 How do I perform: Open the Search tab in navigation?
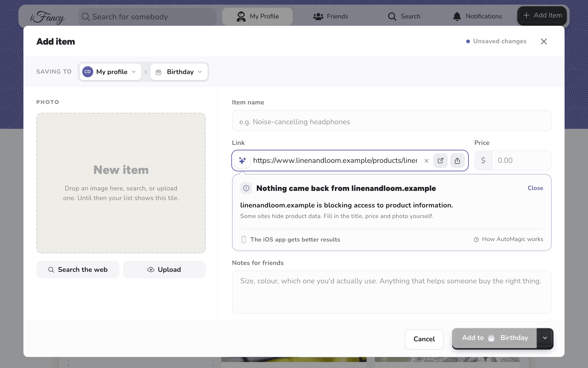coord(404,16)
